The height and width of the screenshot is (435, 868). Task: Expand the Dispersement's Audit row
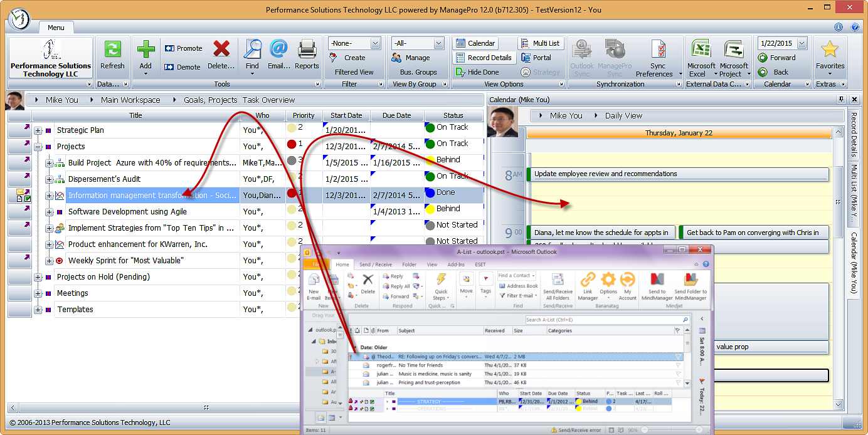click(x=50, y=179)
